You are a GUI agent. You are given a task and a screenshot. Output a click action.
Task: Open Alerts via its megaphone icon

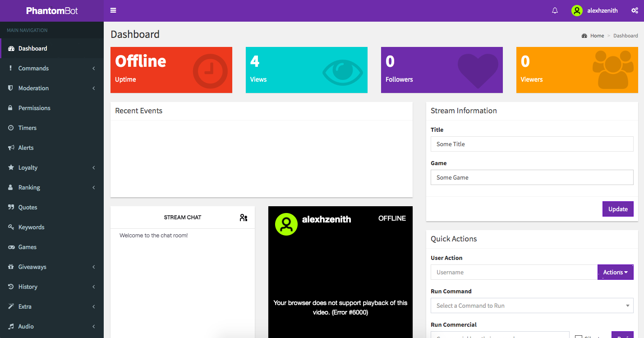click(11, 148)
